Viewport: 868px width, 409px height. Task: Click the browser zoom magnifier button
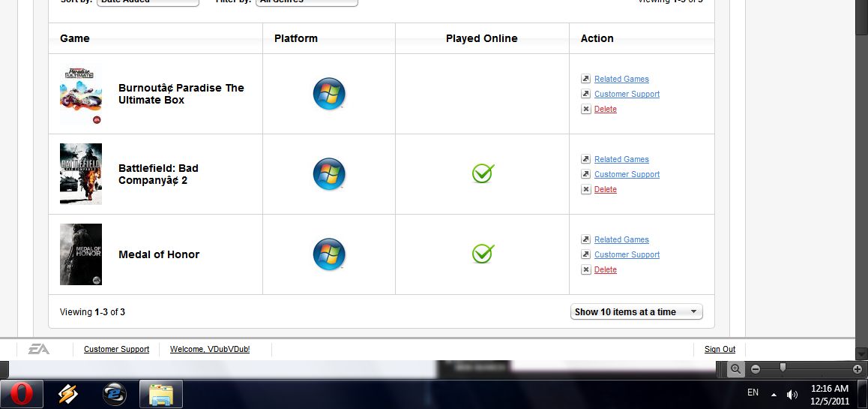tap(735, 368)
